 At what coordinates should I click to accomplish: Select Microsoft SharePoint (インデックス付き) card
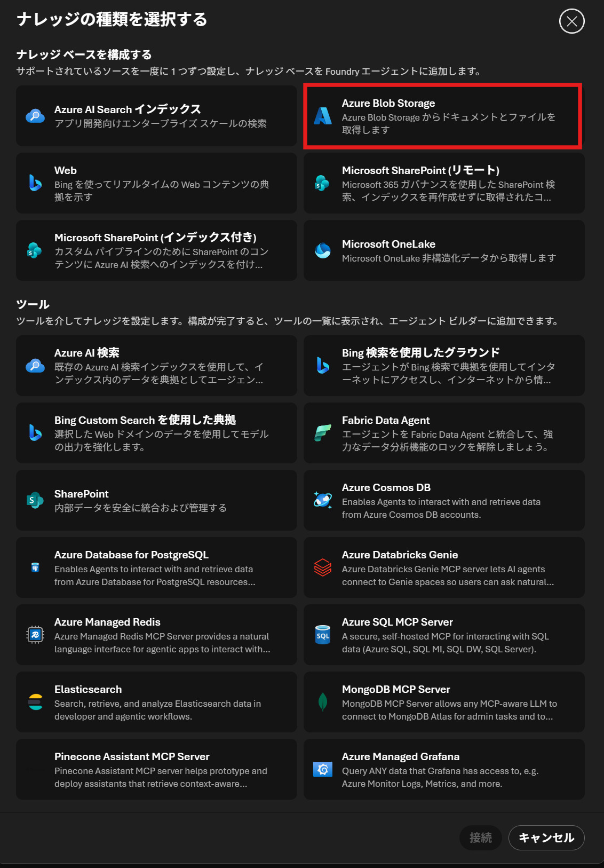156,250
